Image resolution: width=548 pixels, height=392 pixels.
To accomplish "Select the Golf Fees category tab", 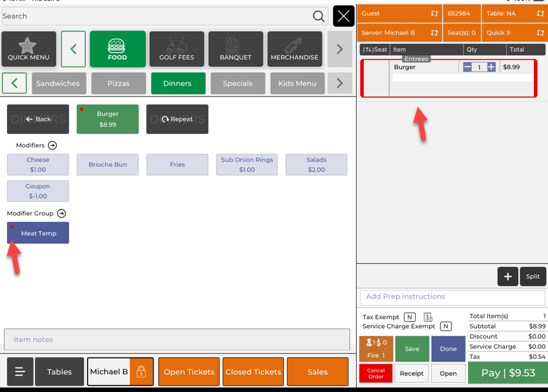I will (177, 49).
